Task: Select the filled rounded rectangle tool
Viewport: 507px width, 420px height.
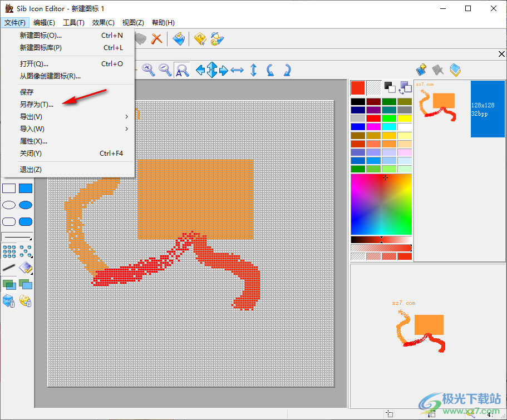Action: pyautogui.click(x=26, y=221)
